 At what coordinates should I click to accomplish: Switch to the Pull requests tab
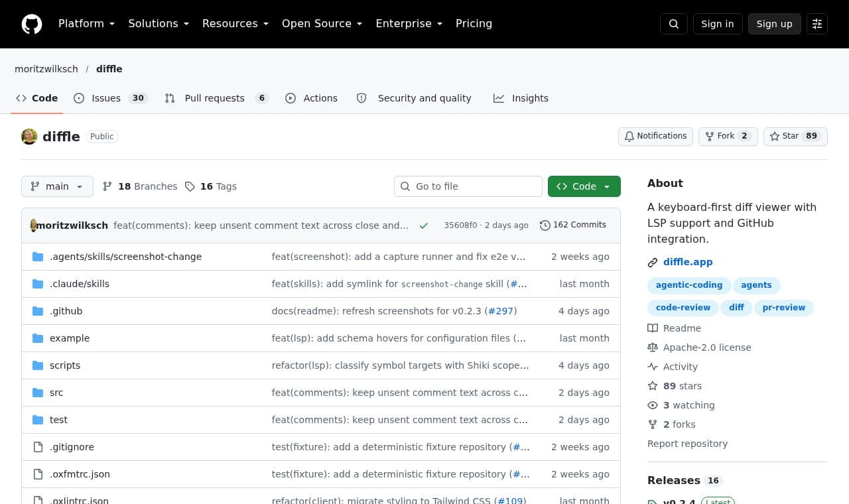[216, 98]
